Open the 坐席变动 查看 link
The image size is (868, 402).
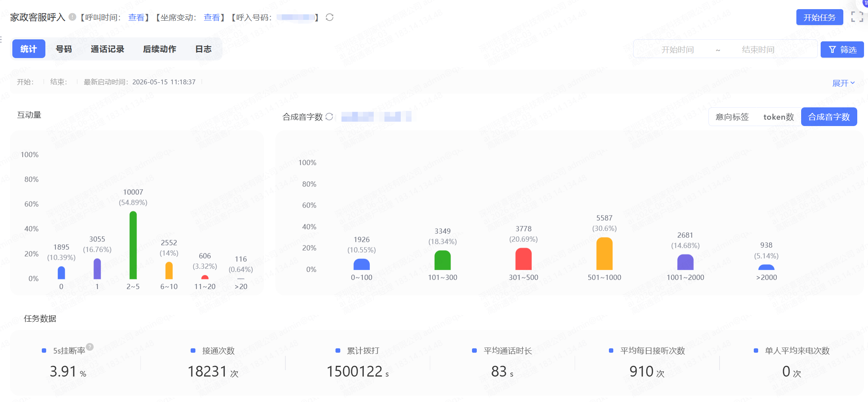pyautogui.click(x=212, y=17)
